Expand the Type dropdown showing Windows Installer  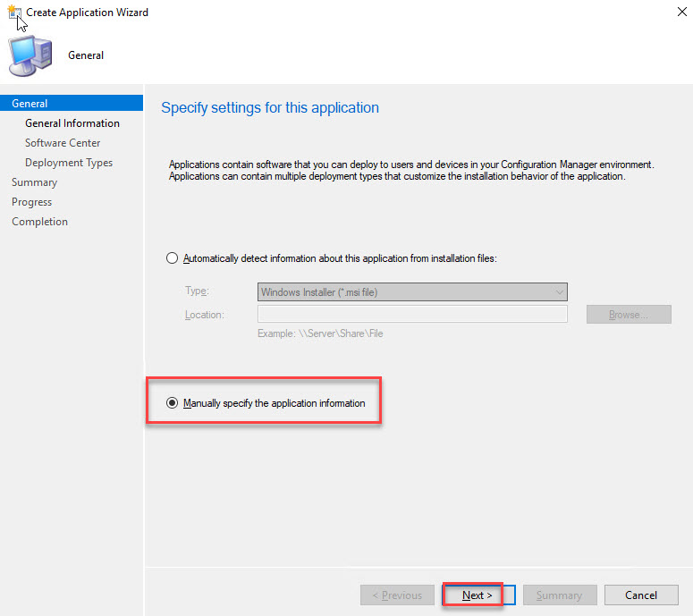point(412,291)
